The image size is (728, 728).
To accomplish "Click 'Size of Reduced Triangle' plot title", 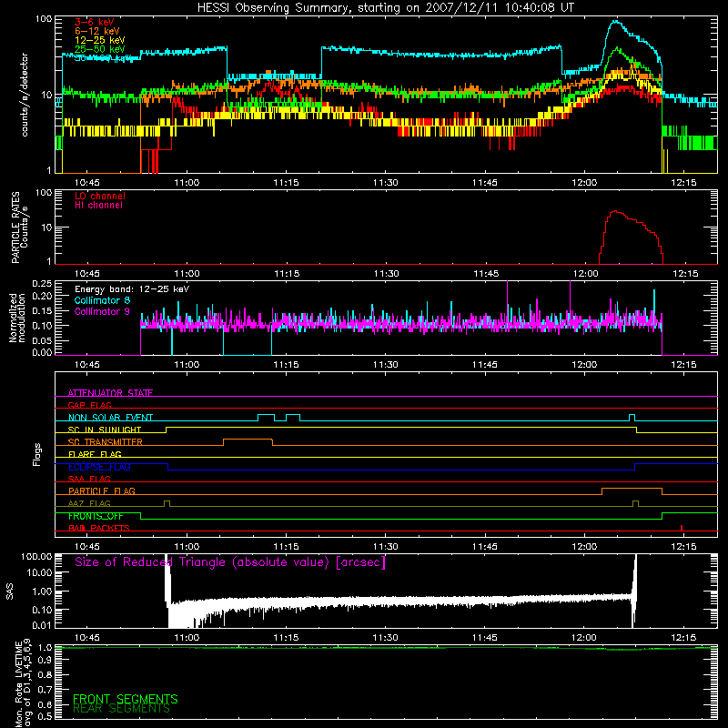I will click(230, 562).
